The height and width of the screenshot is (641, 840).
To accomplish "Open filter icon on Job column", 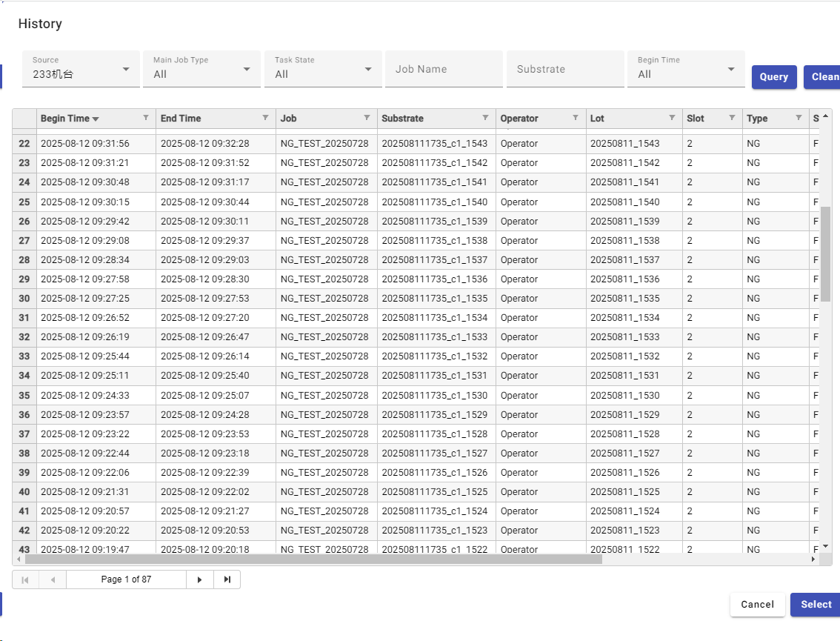I will pos(367,118).
